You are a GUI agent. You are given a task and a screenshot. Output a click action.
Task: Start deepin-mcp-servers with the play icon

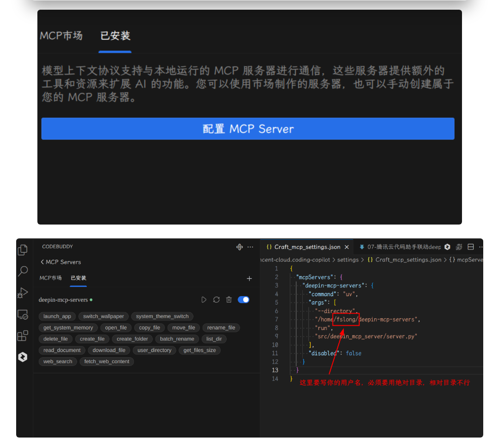(204, 300)
